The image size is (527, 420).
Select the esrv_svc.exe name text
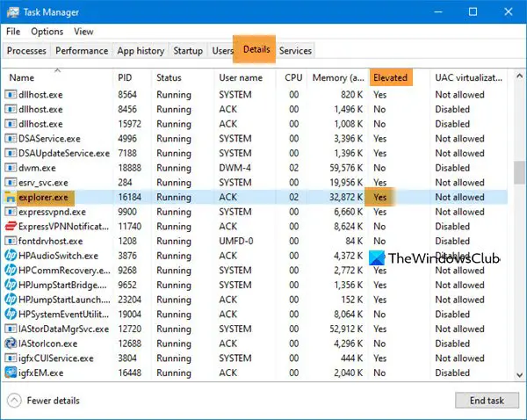pyautogui.click(x=43, y=183)
